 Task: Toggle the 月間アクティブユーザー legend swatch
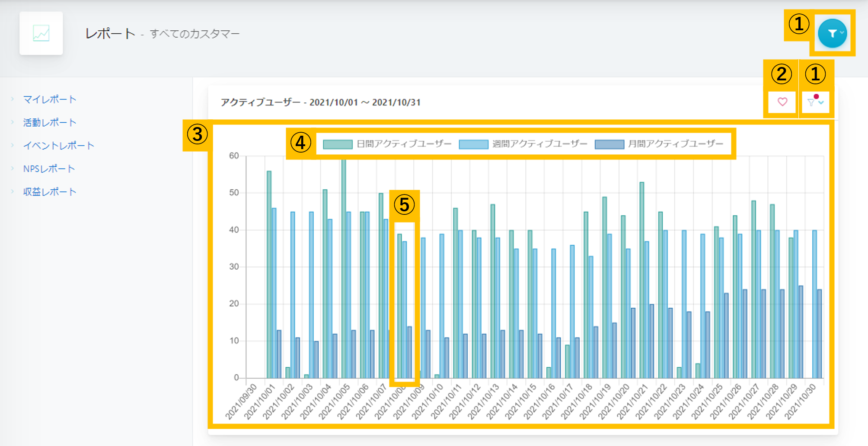pos(610,144)
